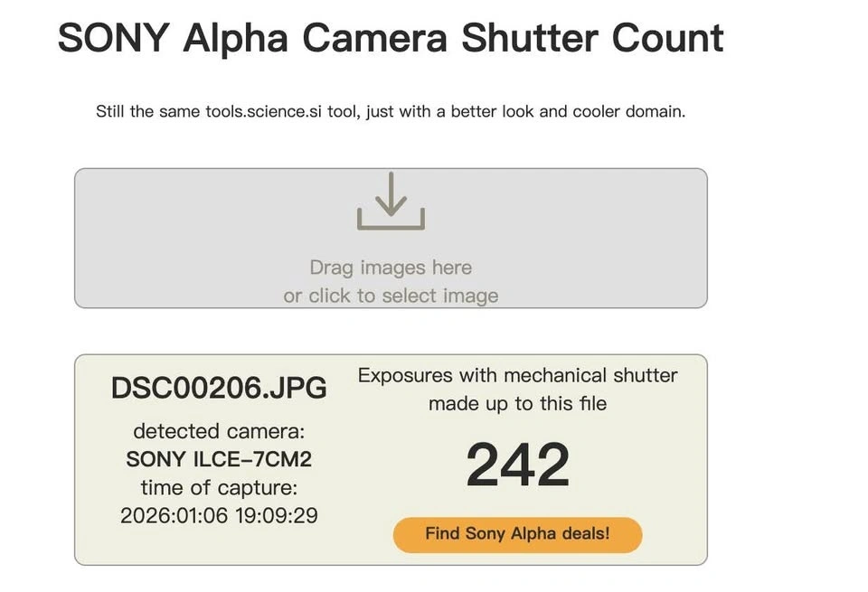Viewport: 868px width, 592px height.
Task: Click "or click to select image" prompt
Action: pos(391,296)
